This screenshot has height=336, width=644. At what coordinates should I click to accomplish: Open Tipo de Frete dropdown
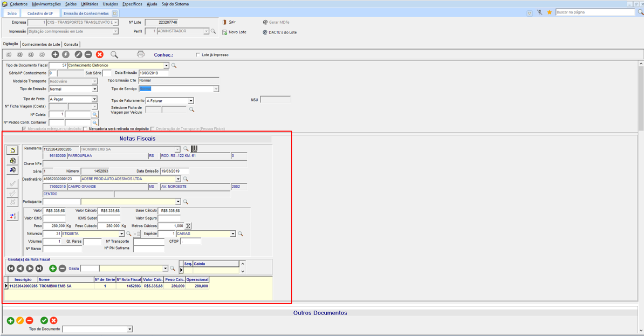tap(94, 99)
